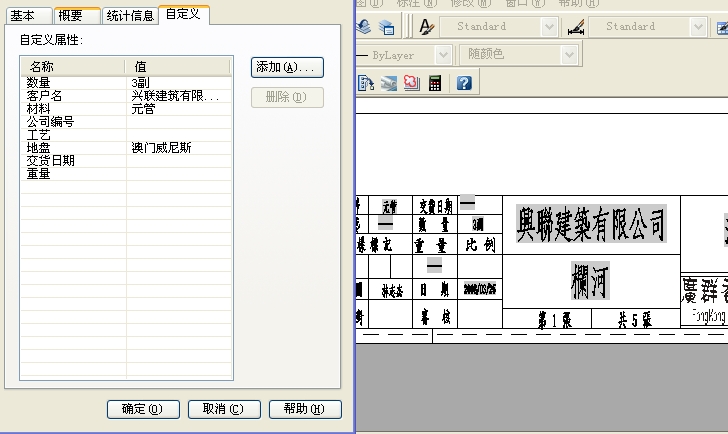This screenshot has width=728, height=434.
Task: Click the 交貨日期 cell in drawing
Action: tap(435, 206)
